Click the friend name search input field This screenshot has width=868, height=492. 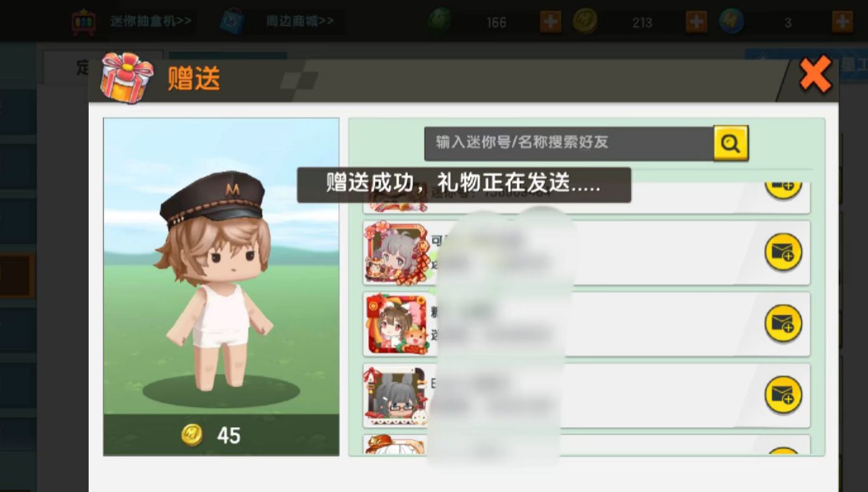coord(569,143)
